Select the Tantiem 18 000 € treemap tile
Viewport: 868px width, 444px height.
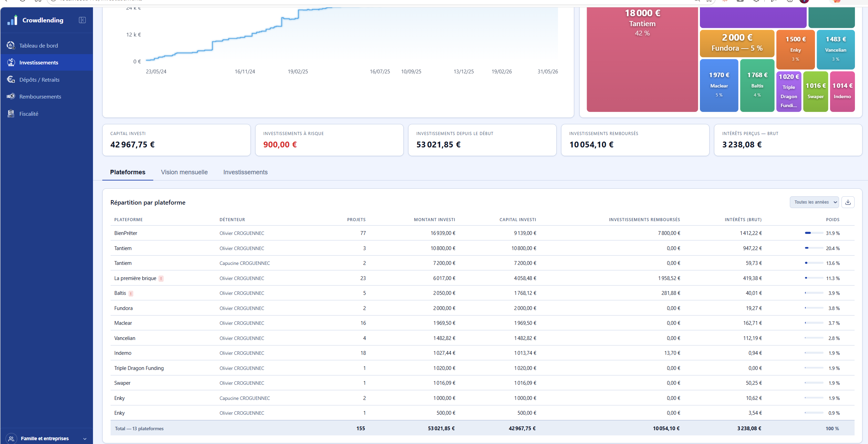(x=642, y=59)
